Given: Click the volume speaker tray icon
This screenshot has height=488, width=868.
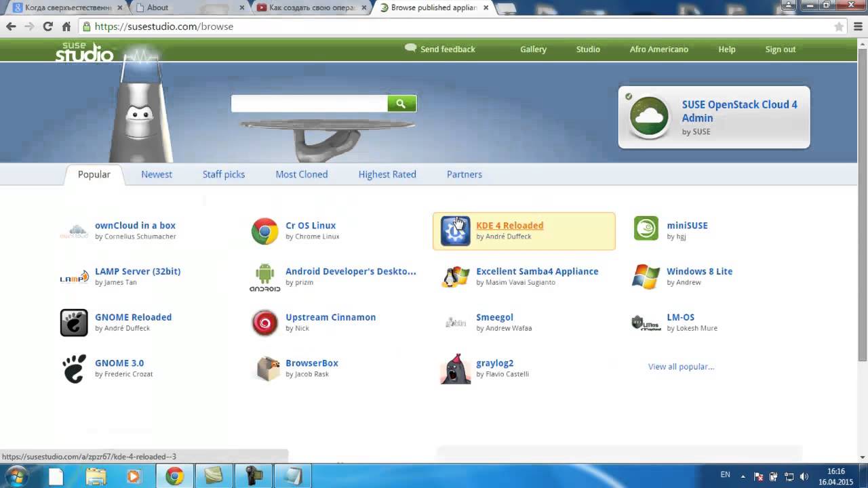Looking at the screenshot, I should coord(804,476).
